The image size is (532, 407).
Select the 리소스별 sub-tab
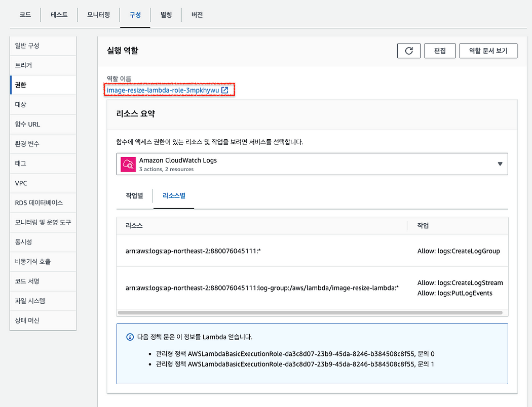click(x=174, y=195)
